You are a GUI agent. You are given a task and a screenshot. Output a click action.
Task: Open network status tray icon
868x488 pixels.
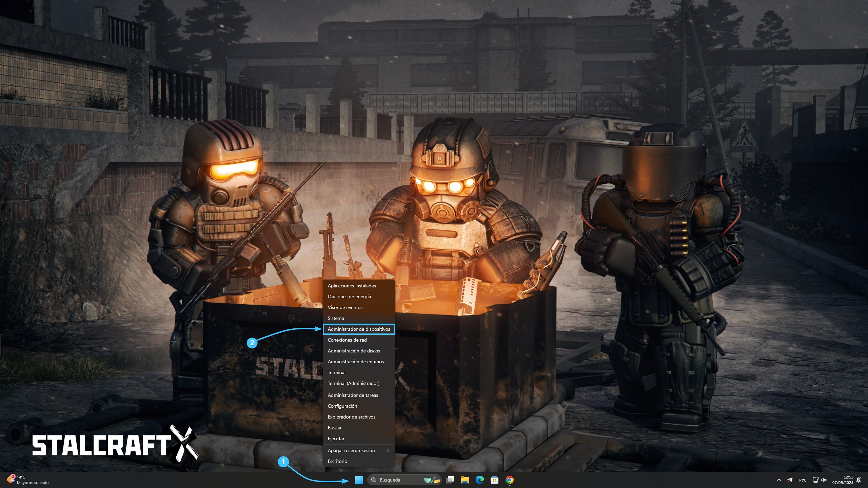pyautogui.click(x=815, y=480)
